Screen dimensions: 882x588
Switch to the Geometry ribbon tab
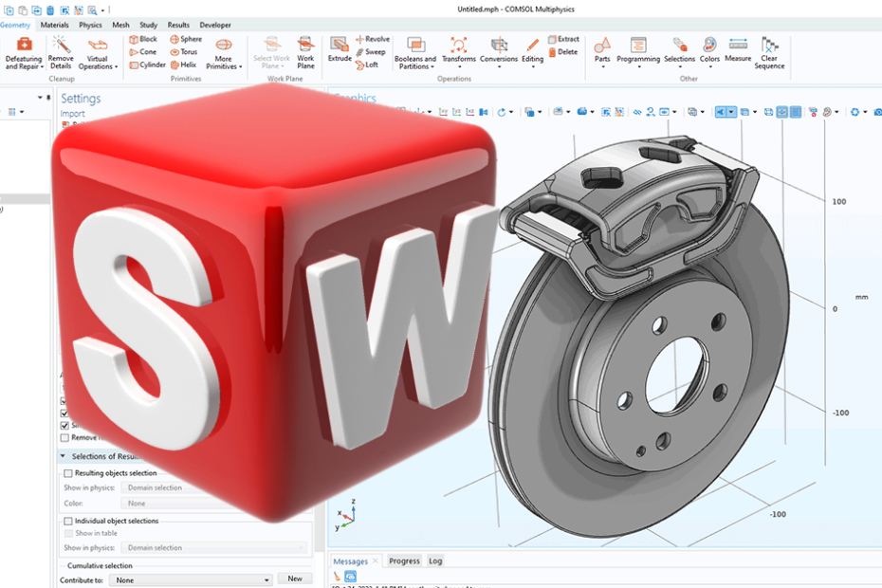[15, 25]
